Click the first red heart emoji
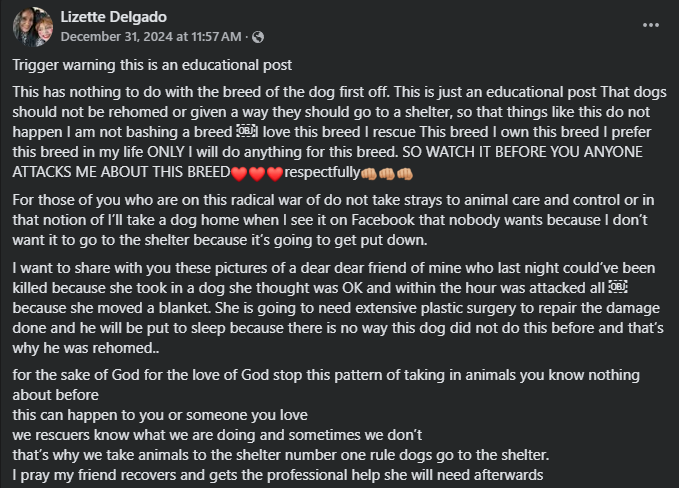The image size is (679, 488). coord(239,174)
